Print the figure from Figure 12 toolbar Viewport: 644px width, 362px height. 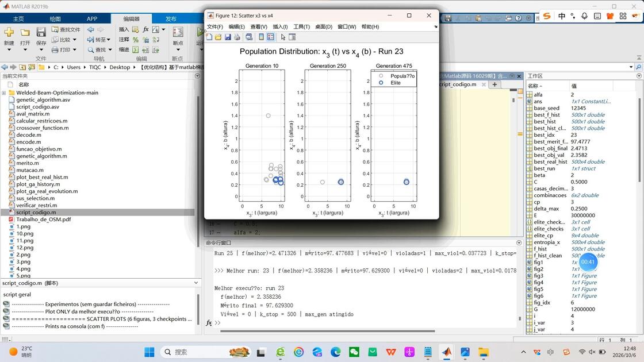point(237,37)
